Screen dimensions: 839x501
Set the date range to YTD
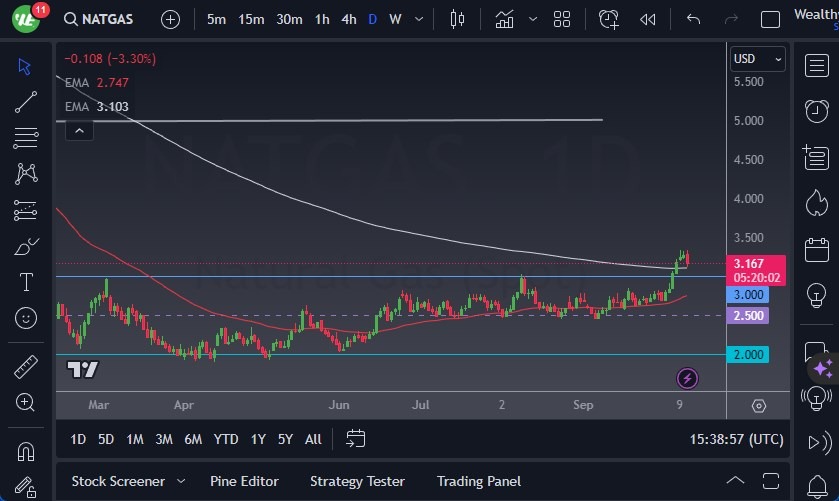[226, 439]
